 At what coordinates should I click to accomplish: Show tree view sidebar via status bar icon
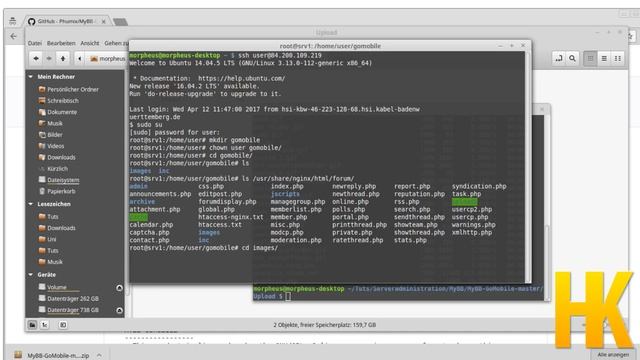45,325
